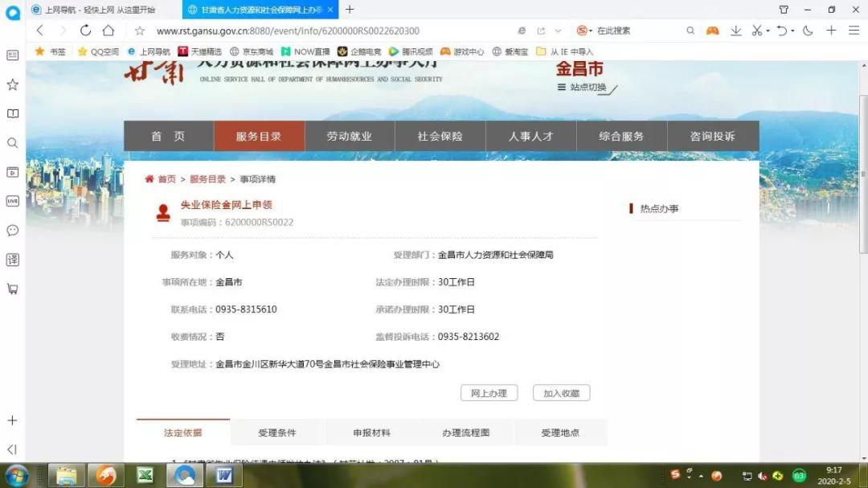This screenshot has height=488, width=868.
Task: Click the 网上办理 button
Action: (x=489, y=393)
